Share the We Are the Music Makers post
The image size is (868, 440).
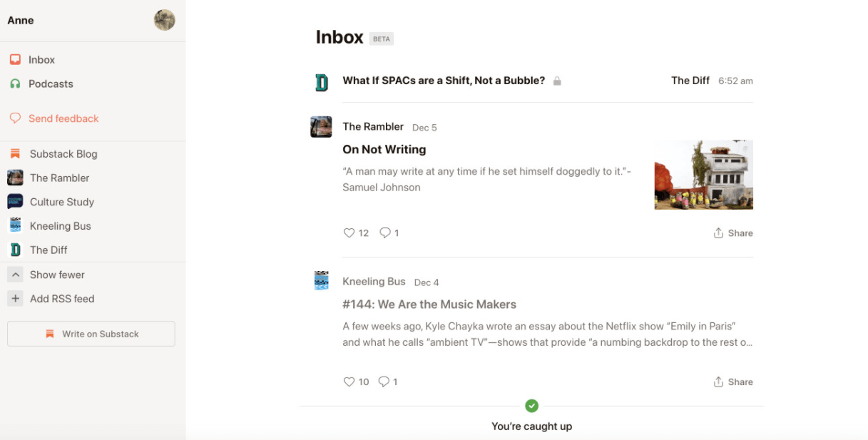click(733, 382)
